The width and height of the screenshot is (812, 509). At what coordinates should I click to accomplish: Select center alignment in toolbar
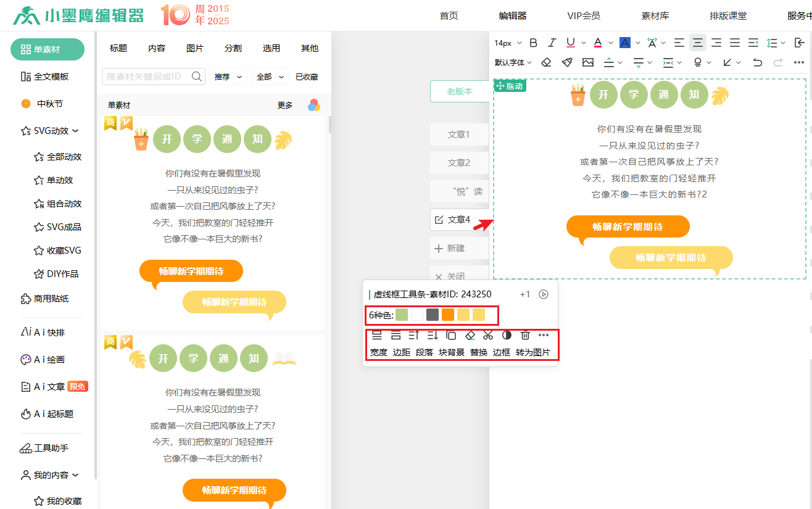click(698, 43)
